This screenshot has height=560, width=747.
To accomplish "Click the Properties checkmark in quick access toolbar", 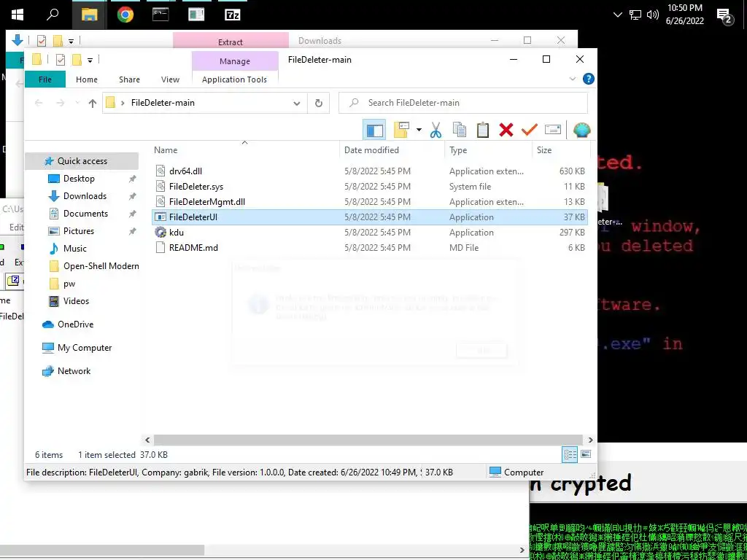I will (x=61, y=60).
